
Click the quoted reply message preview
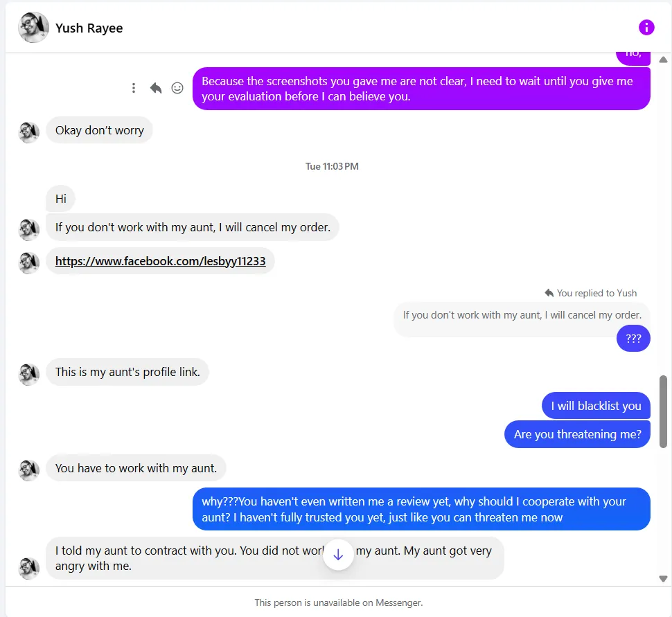[522, 315]
